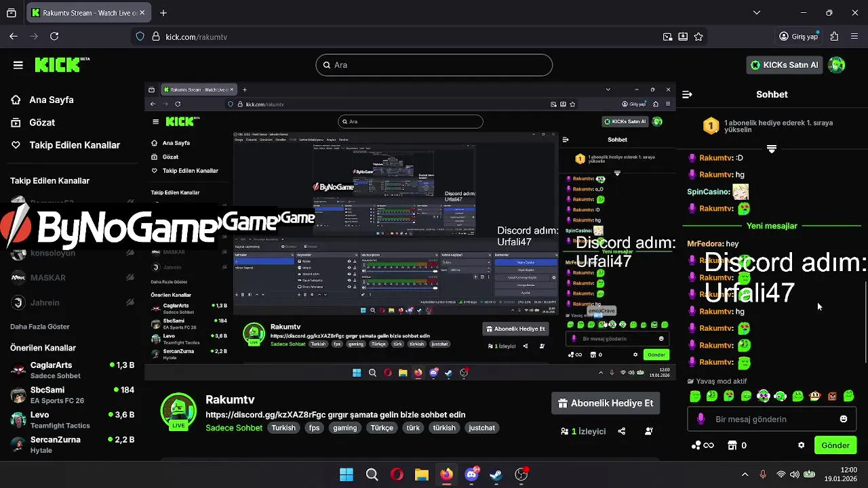Close the Rakumtv Stream tab
The image size is (868, 488).
(143, 13)
